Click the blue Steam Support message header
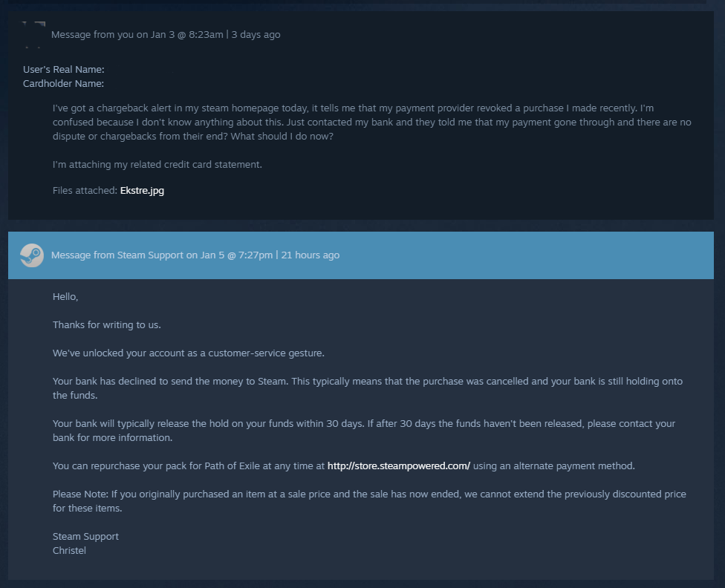The height and width of the screenshot is (588, 725). tap(361, 255)
